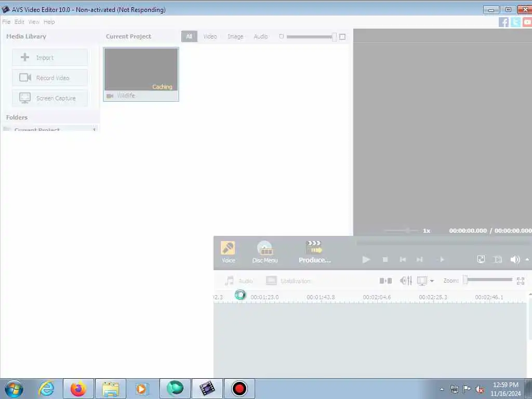Click the large thumbnails icon
The image size is (532, 399).
pos(342,37)
